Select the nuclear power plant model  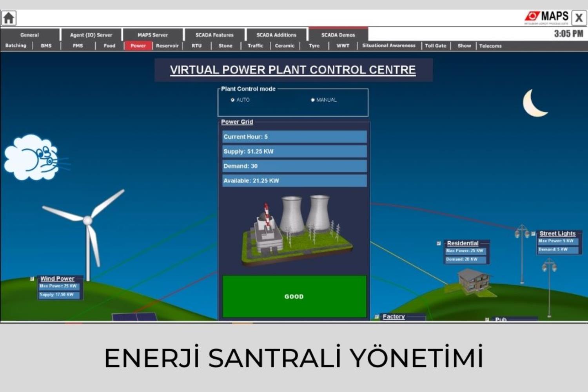point(296,230)
